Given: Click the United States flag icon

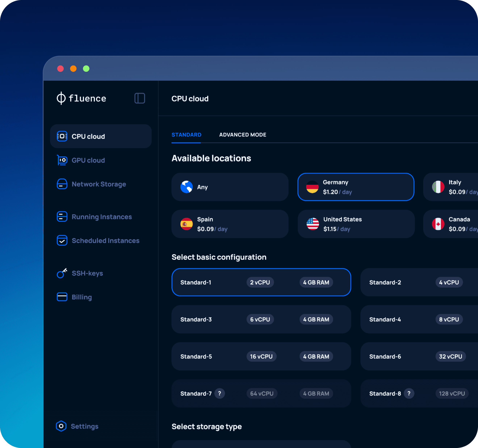Looking at the screenshot, I should pyautogui.click(x=313, y=224).
